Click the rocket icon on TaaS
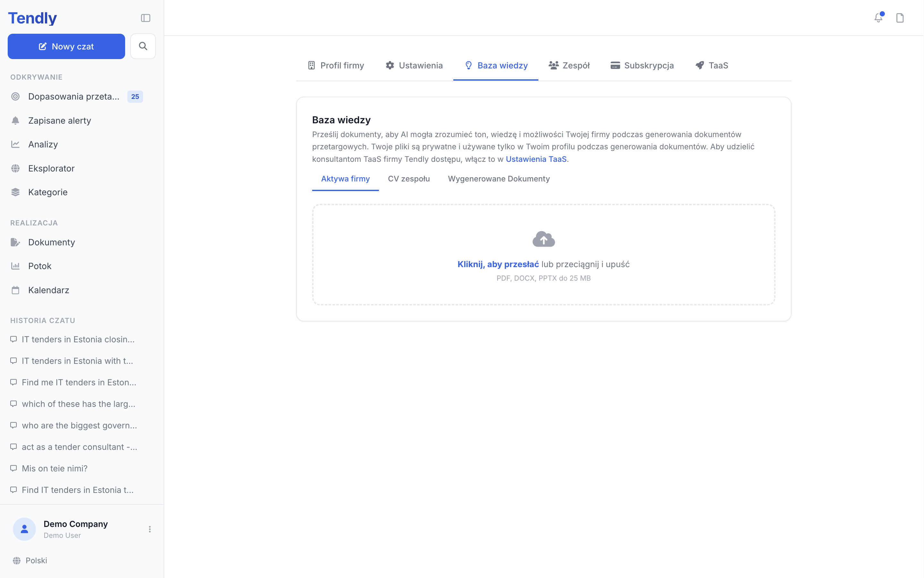Image resolution: width=924 pixels, height=578 pixels. pos(699,66)
